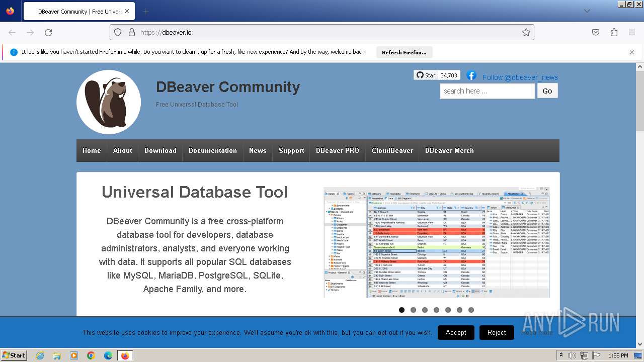Accept the cookies notice

click(456, 332)
